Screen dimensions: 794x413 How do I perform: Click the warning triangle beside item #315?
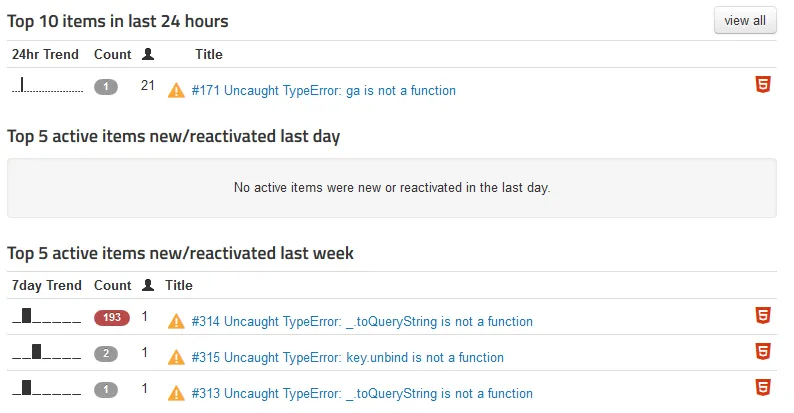point(176,357)
